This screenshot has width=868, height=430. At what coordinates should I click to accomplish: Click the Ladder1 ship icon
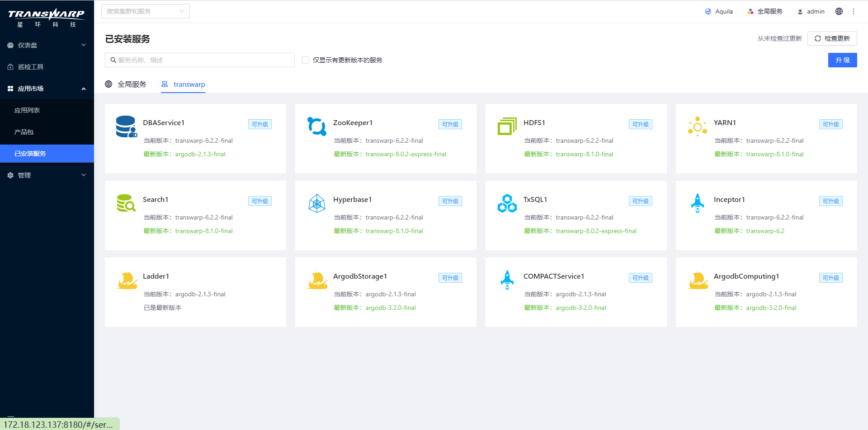(x=127, y=280)
